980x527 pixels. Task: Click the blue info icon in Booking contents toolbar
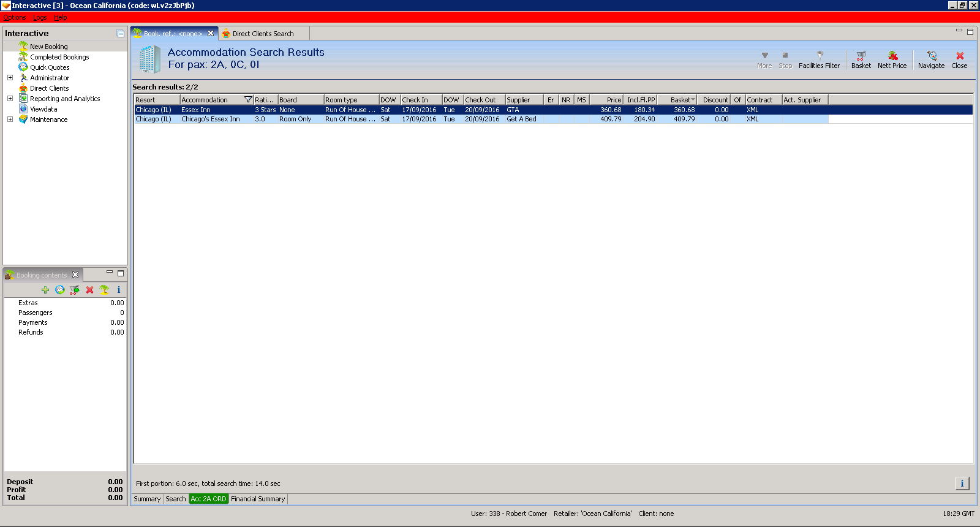119,290
